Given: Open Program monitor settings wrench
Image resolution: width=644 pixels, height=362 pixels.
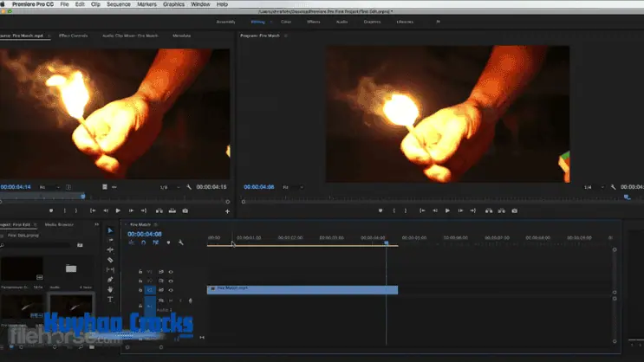Looking at the screenshot, I should point(613,187).
